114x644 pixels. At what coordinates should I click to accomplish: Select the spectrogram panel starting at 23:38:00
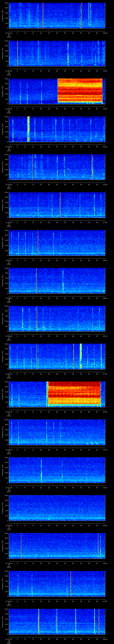click(57, 281)
